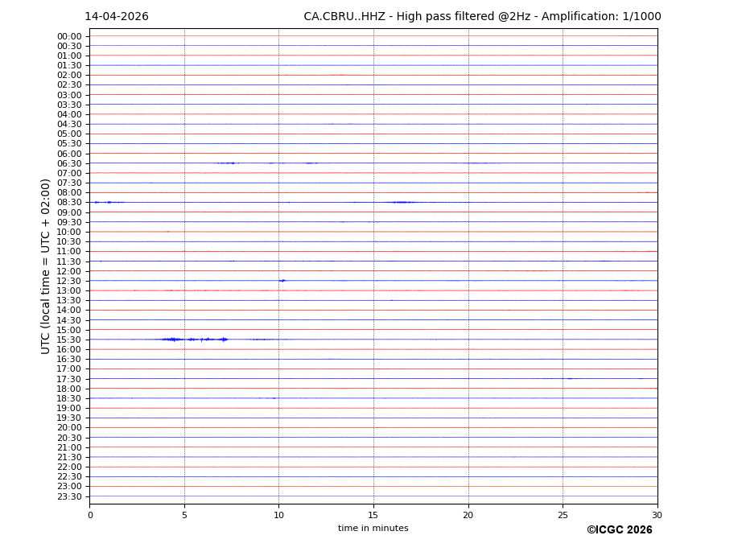This screenshot has height=560, width=746.
Task: Click the x-axis tick labeled 30
Action: pyautogui.click(x=657, y=515)
